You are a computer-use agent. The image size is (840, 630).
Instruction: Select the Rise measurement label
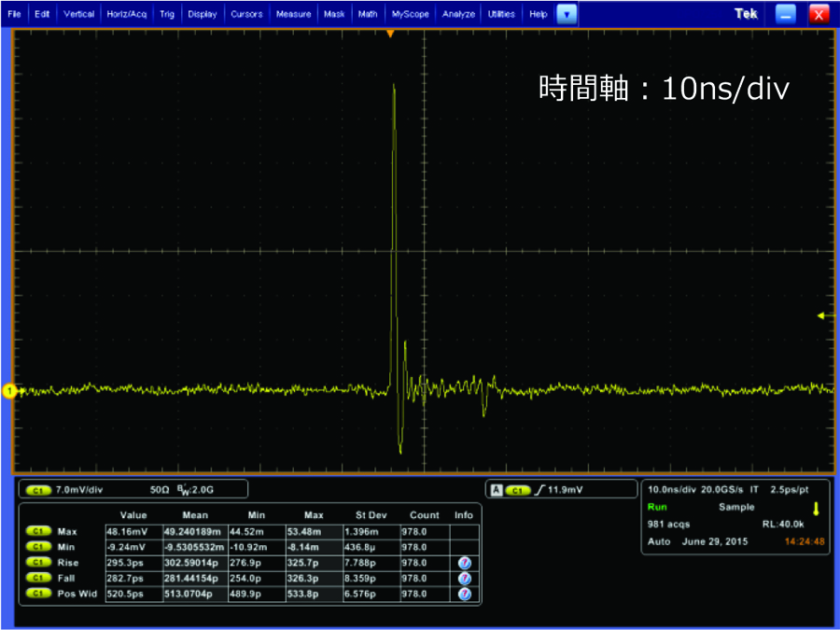68,563
